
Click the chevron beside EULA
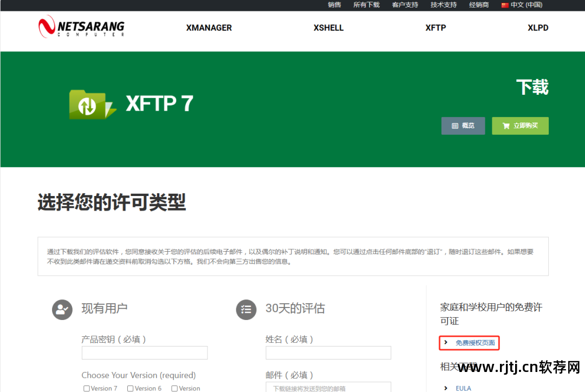(x=446, y=388)
